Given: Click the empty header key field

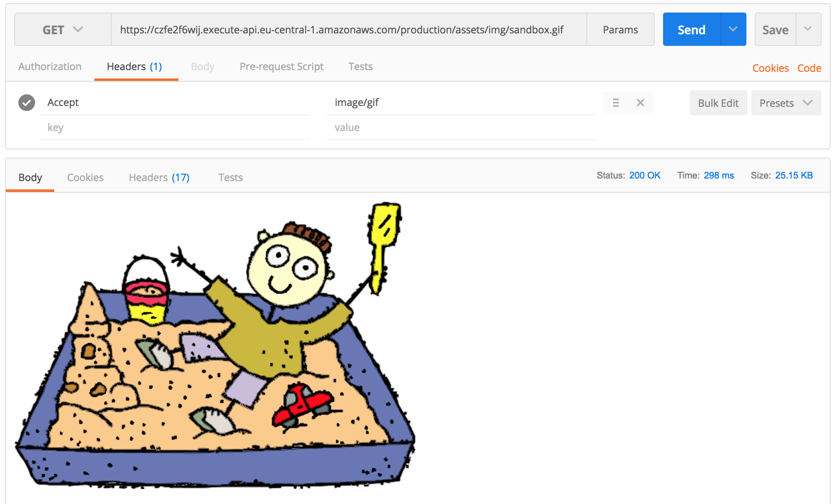Looking at the screenshot, I should point(175,127).
